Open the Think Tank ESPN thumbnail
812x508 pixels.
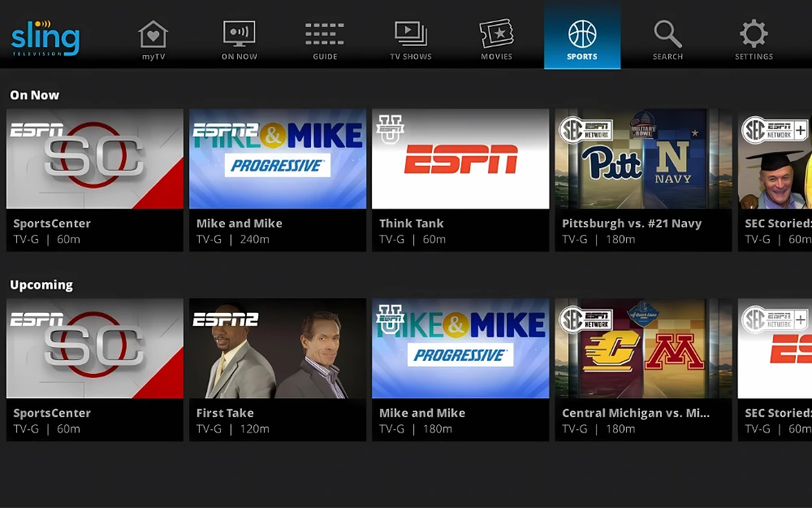[460, 158]
